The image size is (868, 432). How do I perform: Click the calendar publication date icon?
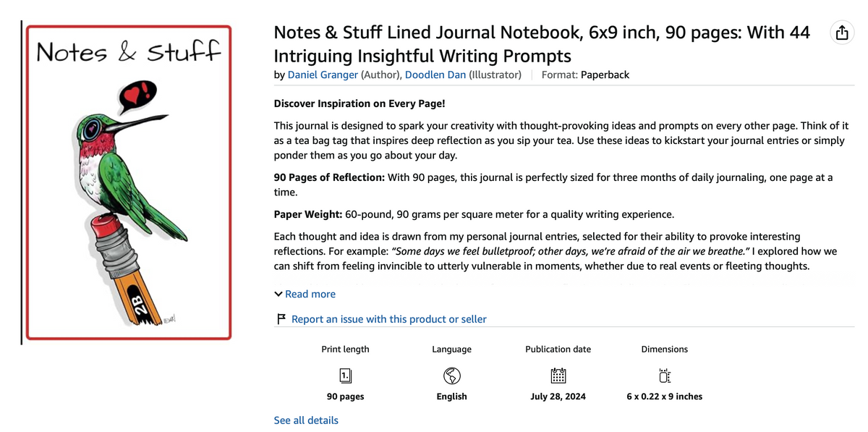click(x=558, y=375)
